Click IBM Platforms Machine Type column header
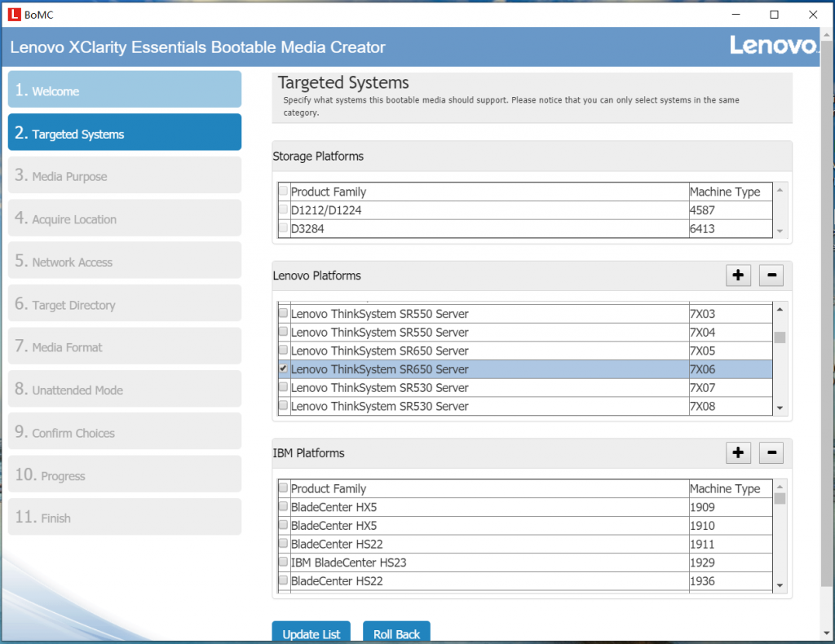The width and height of the screenshot is (835, 644). [731, 488]
